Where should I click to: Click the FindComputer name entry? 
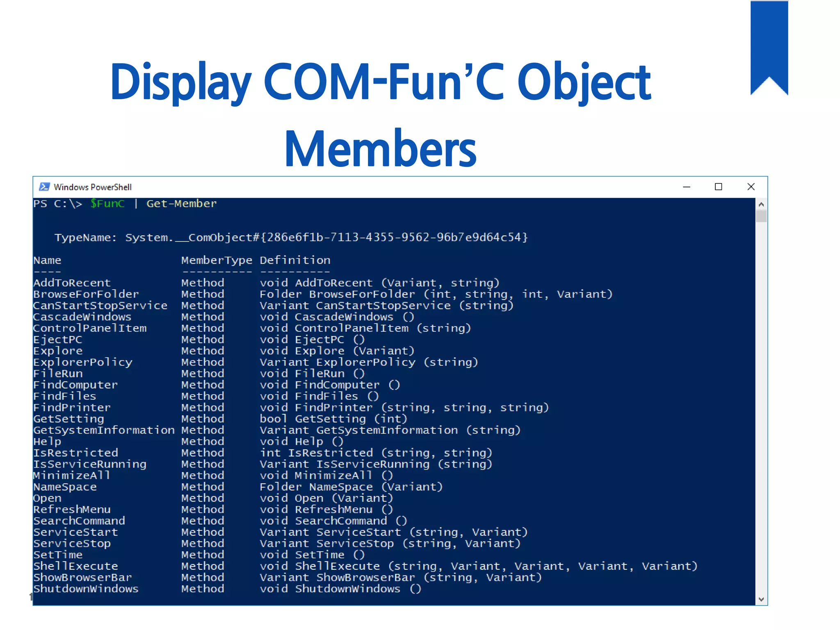pos(75,385)
